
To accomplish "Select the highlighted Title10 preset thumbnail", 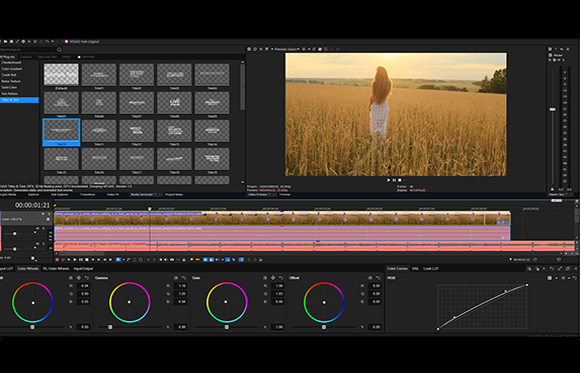I will 61,131.
